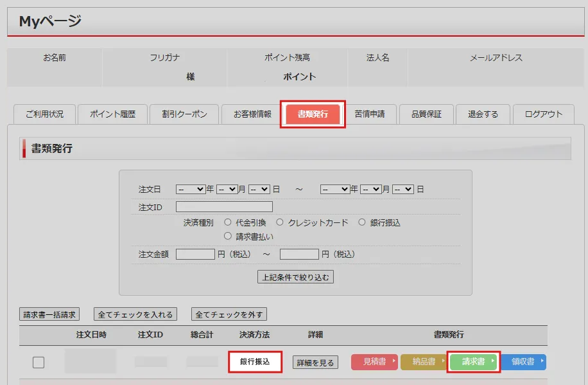Select the 代金引換 radio button
Screen dimensions: 588x385
coord(228,222)
